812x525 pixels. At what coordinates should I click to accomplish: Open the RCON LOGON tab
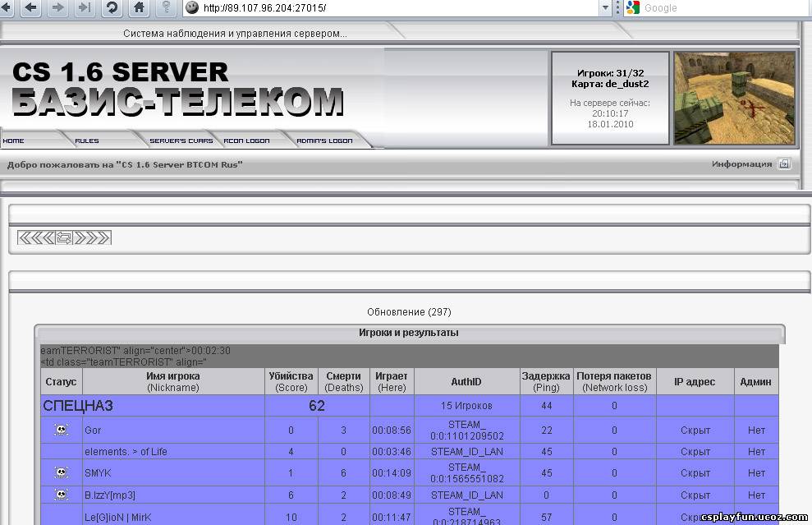(x=246, y=140)
